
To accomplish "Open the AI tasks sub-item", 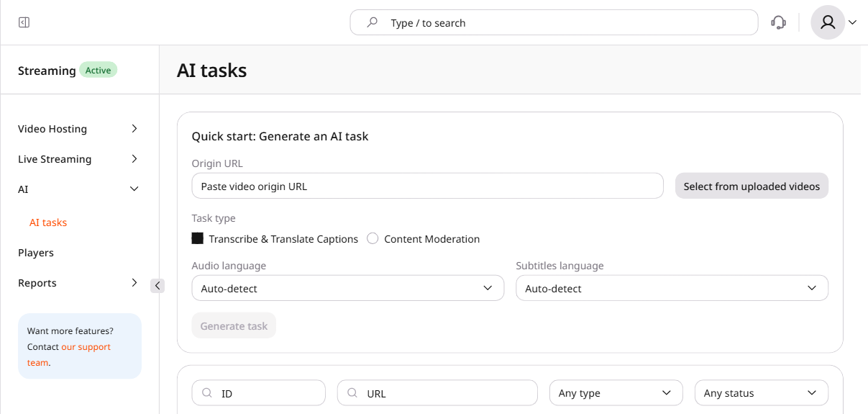I will point(48,222).
